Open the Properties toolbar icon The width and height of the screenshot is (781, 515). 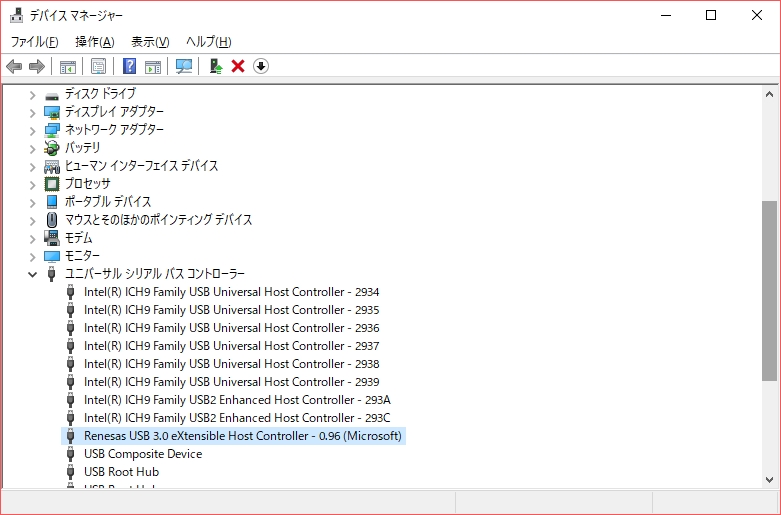coord(99,66)
